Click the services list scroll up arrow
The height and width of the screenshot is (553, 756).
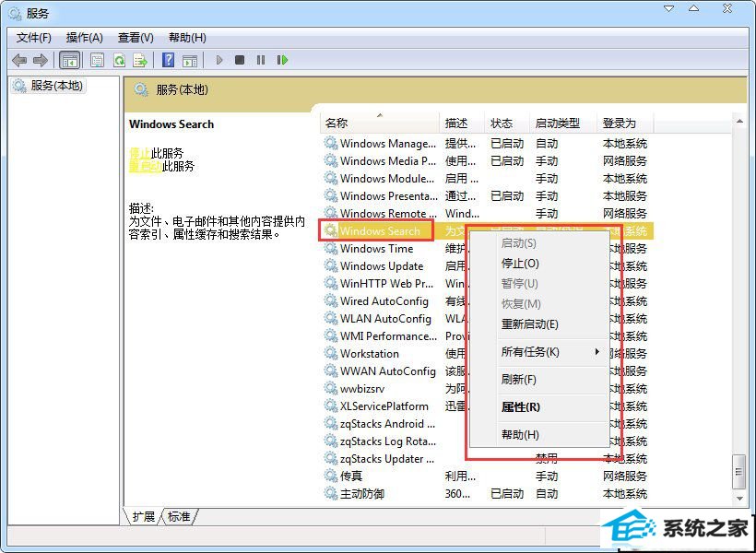(x=739, y=122)
